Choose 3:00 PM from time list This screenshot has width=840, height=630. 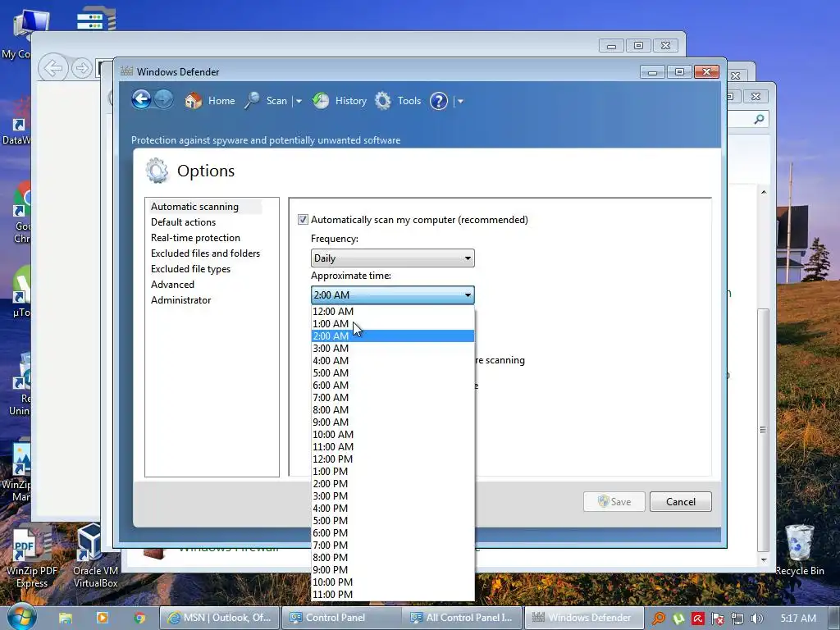[393, 496]
